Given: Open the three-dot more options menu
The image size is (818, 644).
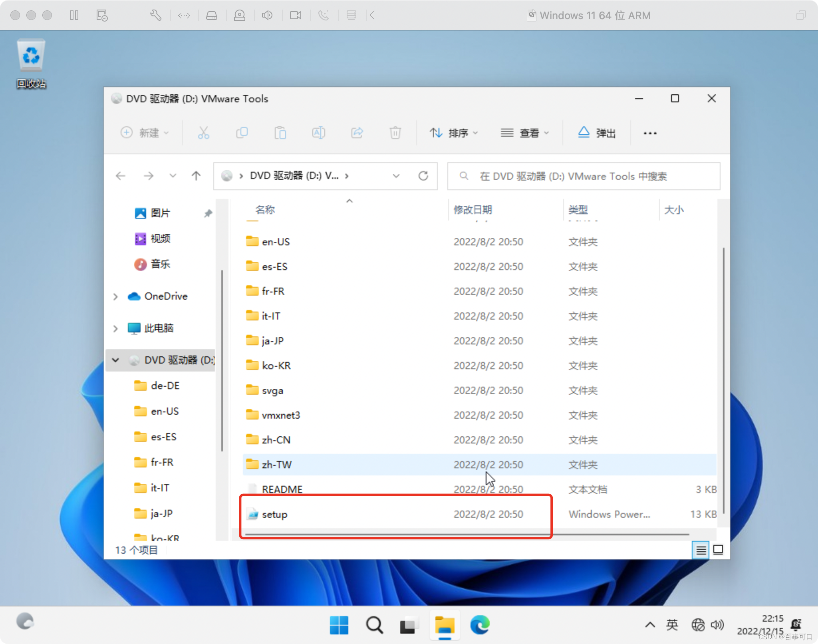Looking at the screenshot, I should (650, 133).
